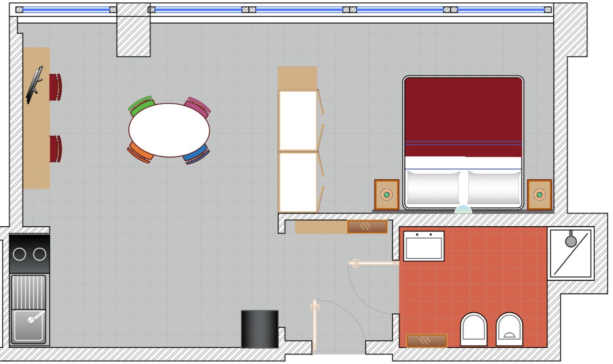Select the upper red desk chair
613x364 pixels.
[x=56, y=87]
